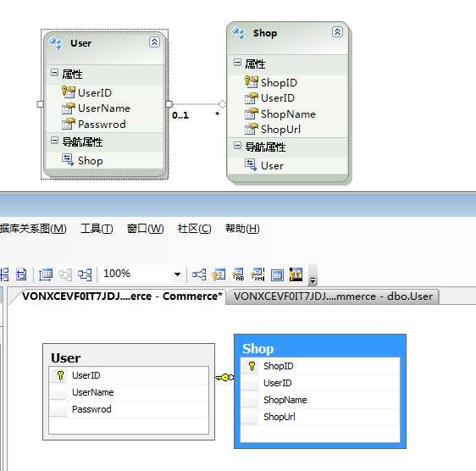The height and width of the screenshot is (471, 476).
Task: Select the Shop table title in database diagram
Action: click(x=258, y=349)
